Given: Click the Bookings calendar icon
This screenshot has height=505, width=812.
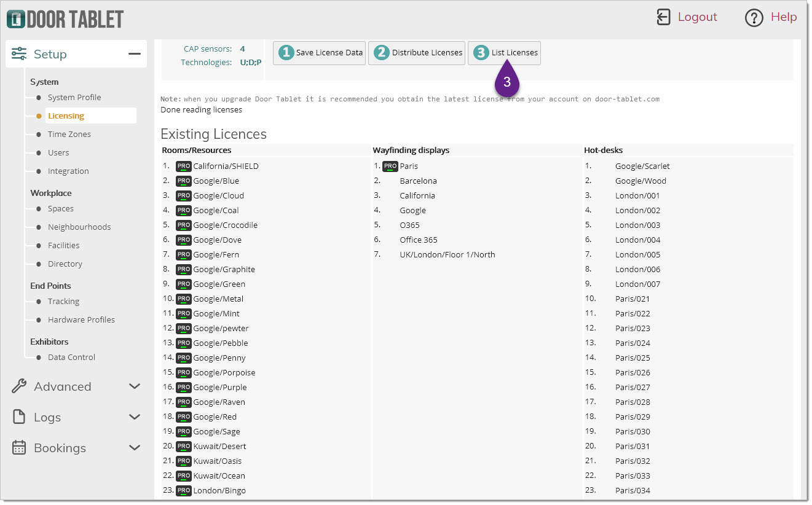Looking at the screenshot, I should 19,448.
